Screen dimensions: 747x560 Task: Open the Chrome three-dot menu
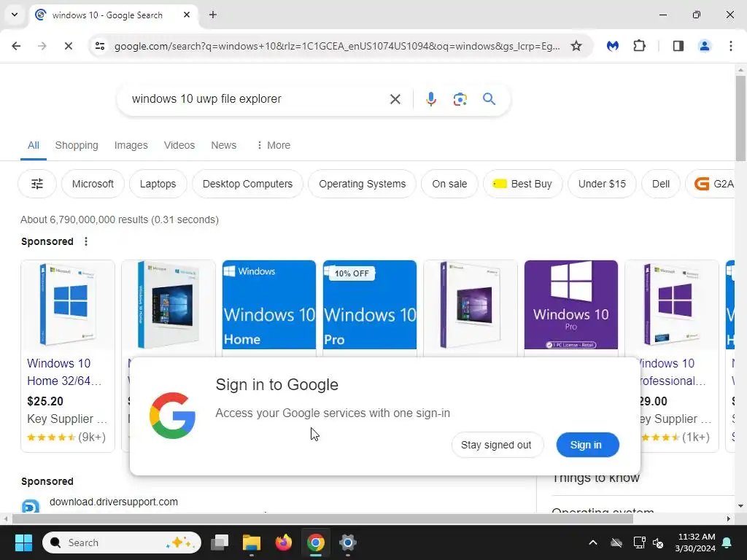(x=731, y=46)
